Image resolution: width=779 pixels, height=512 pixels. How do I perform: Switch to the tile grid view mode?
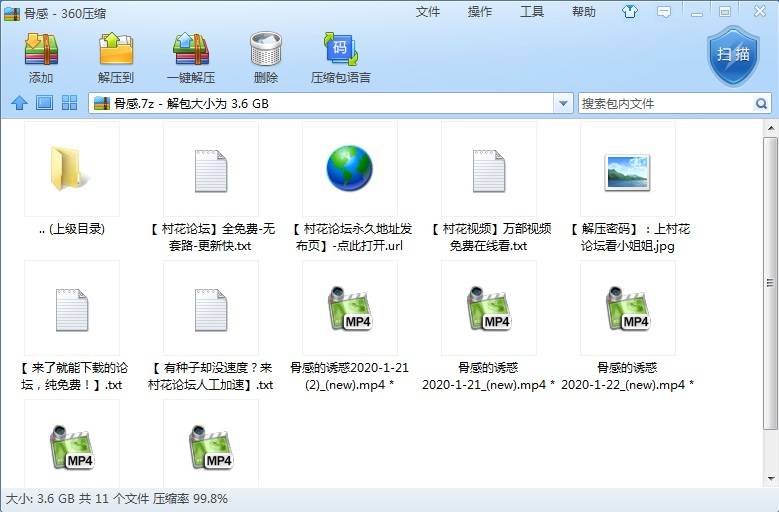[x=70, y=103]
